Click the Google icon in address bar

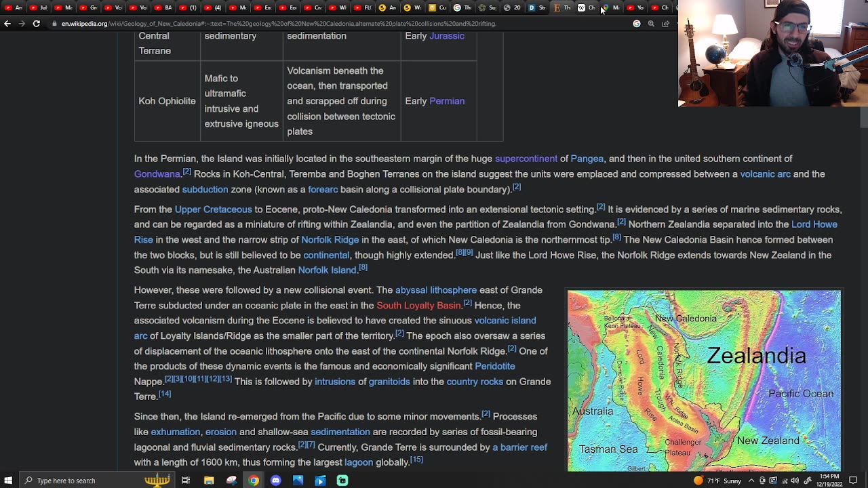637,24
